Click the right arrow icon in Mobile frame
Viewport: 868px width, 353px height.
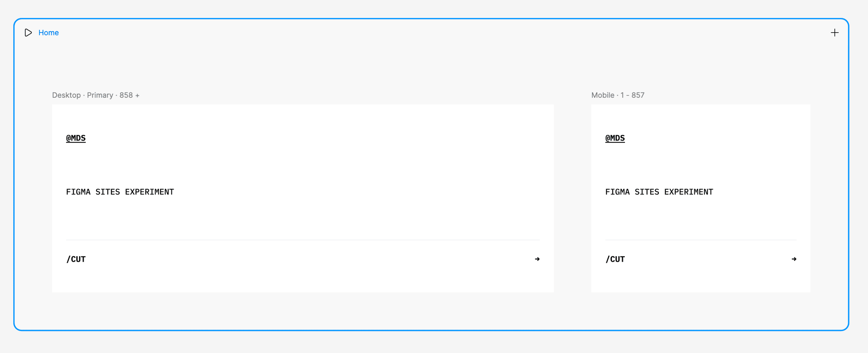[794, 259]
